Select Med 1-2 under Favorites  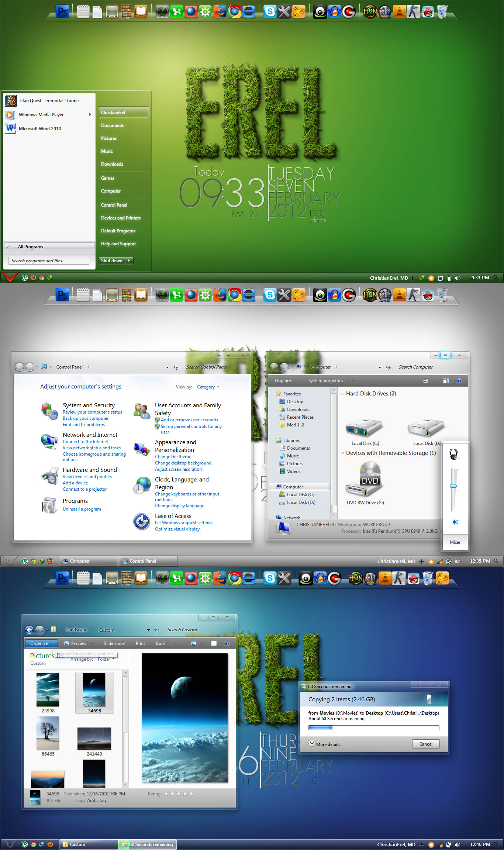click(x=296, y=425)
